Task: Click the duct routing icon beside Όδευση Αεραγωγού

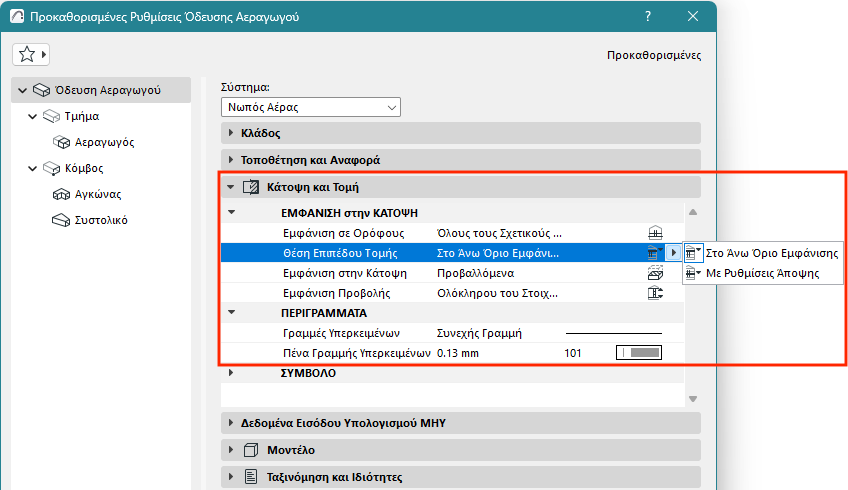Action: [42, 90]
